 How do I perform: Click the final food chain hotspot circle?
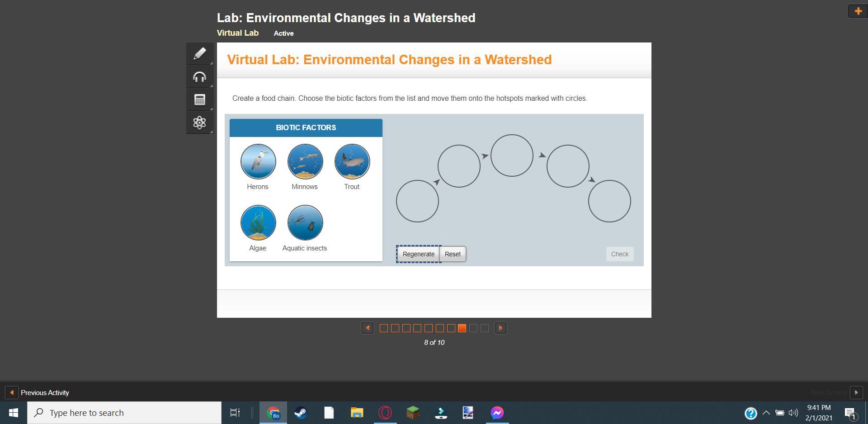pos(609,201)
